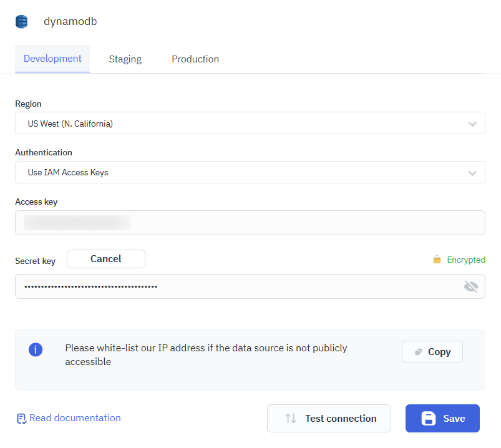Reveal the hidden secret key value

pos(471,286)
